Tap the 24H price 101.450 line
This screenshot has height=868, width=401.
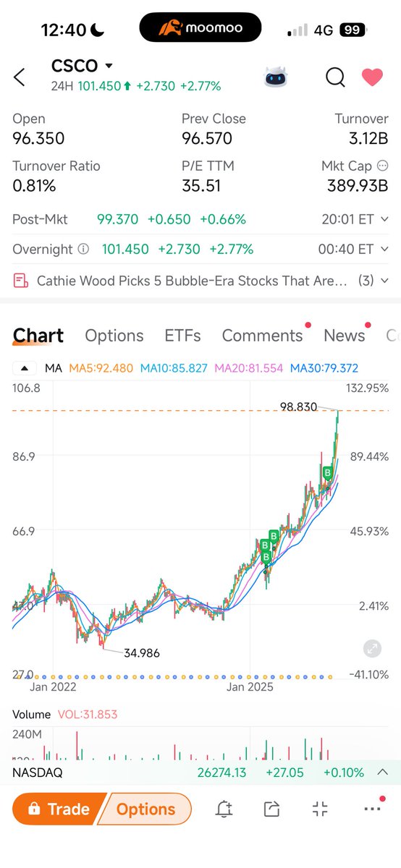pyautogui.click(x=136, y=86)
